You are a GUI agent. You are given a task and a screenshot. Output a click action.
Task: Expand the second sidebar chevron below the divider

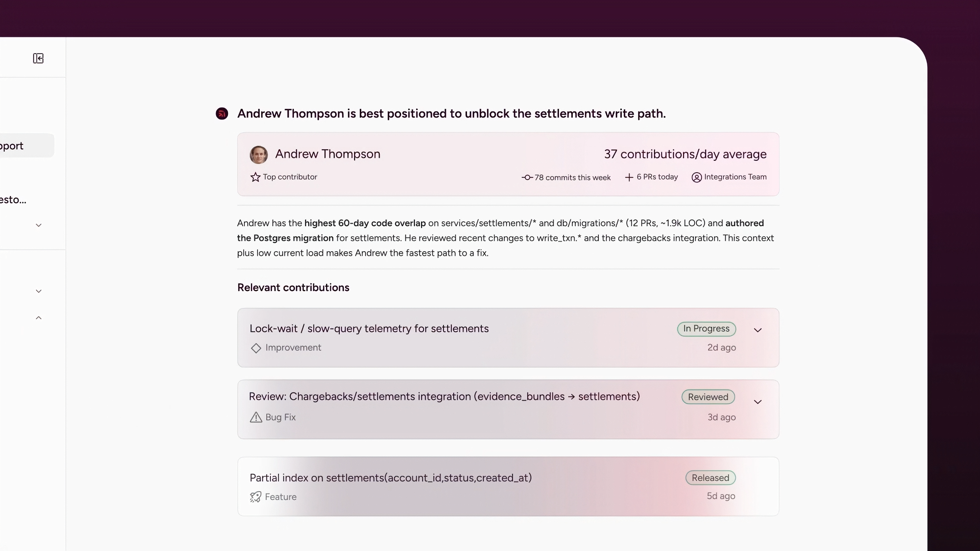[x=39, y=291]
